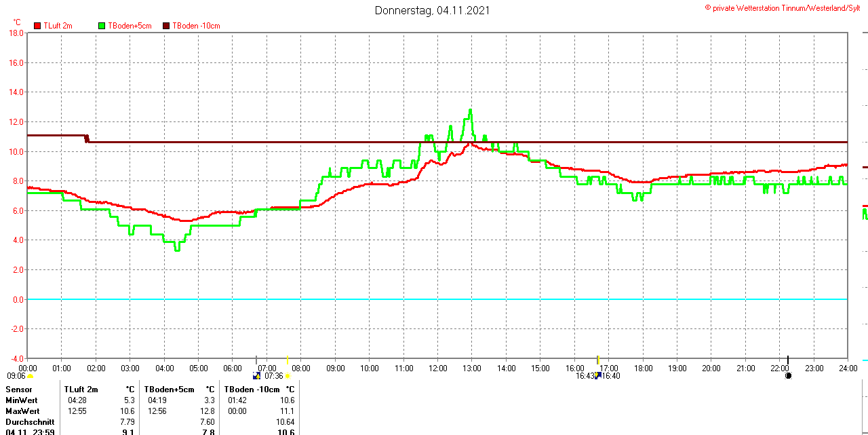
Task: Click the red TLuft 2m legend swatch
Action: tap(37, 26)
